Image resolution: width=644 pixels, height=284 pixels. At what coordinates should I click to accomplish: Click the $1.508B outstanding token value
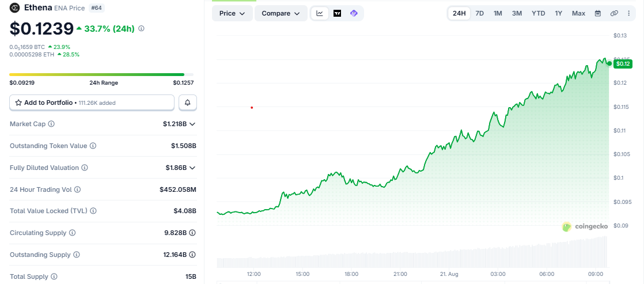(184, 146)
